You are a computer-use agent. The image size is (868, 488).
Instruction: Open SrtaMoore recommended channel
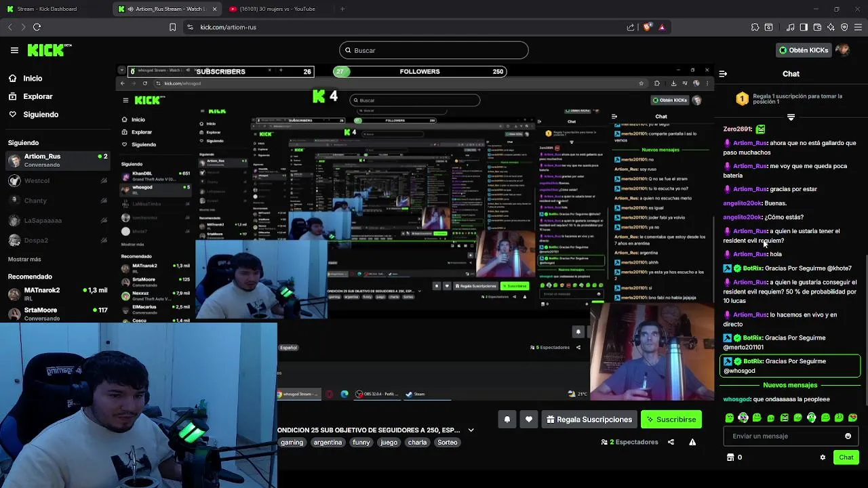(57, 314)
